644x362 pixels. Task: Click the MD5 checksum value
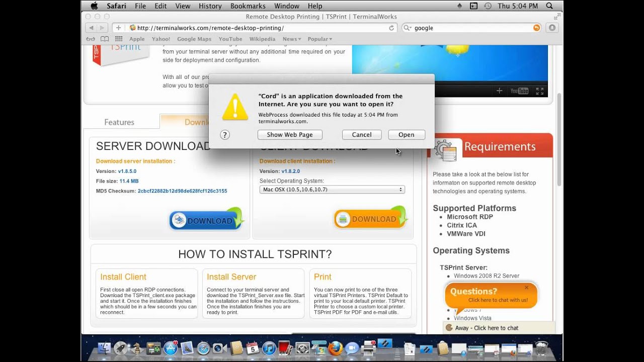pos(182,191)
